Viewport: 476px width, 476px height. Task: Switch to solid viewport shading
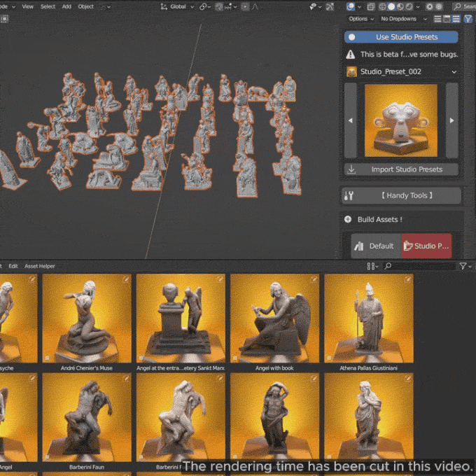coord(391,6)
